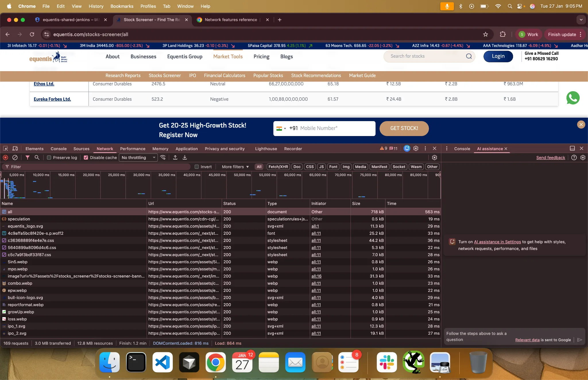Click the WhatsApp chat floating icon

[573, 98]
